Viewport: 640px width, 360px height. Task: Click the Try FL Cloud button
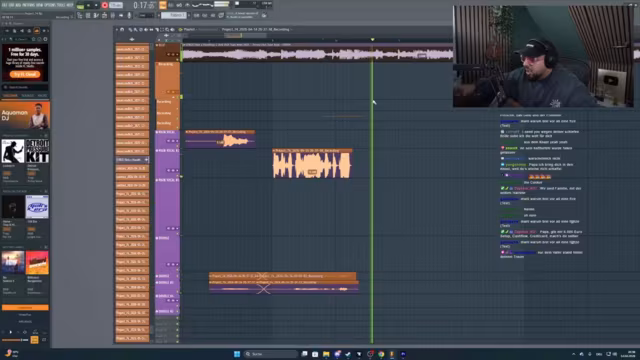click(x=25, y=74)
